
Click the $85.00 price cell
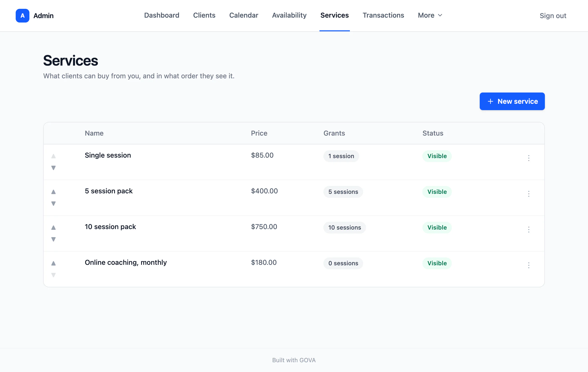[x=262, y=155]
